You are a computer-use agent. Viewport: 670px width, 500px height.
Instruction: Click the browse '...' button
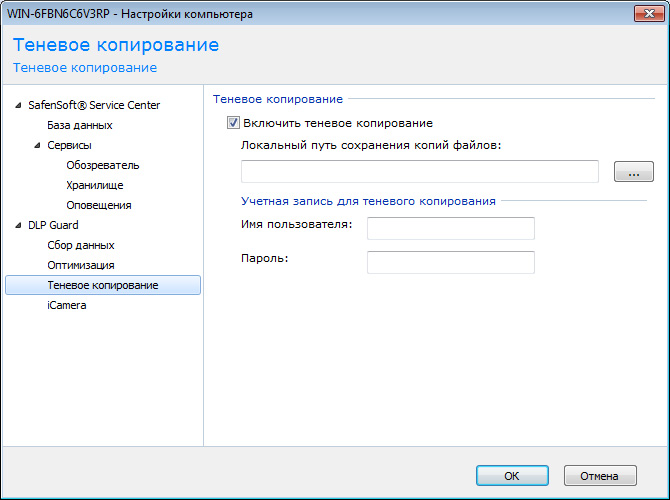point(633,172)
